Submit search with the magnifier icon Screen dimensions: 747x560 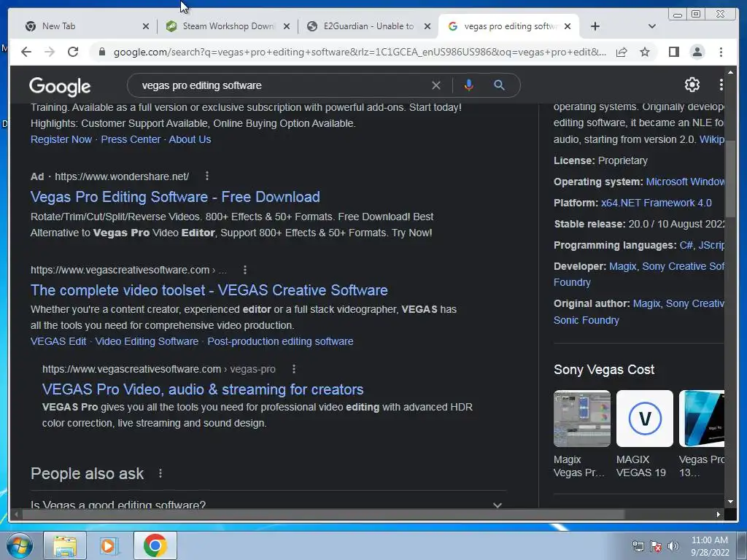click(499, 85)
